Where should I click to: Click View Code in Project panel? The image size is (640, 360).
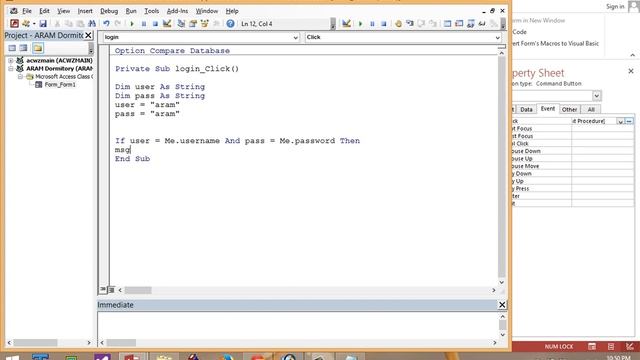(12, 48)
